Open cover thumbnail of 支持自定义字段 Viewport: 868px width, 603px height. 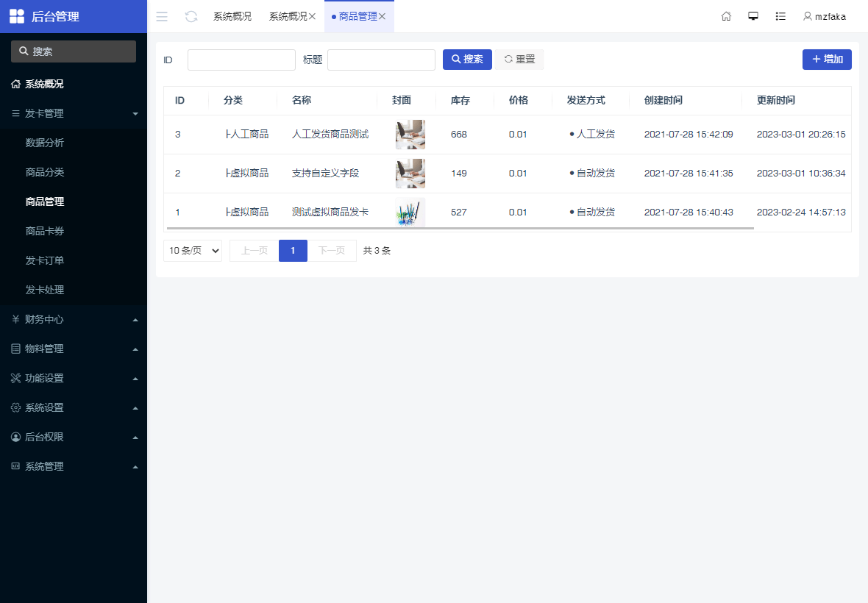point(410,173)
